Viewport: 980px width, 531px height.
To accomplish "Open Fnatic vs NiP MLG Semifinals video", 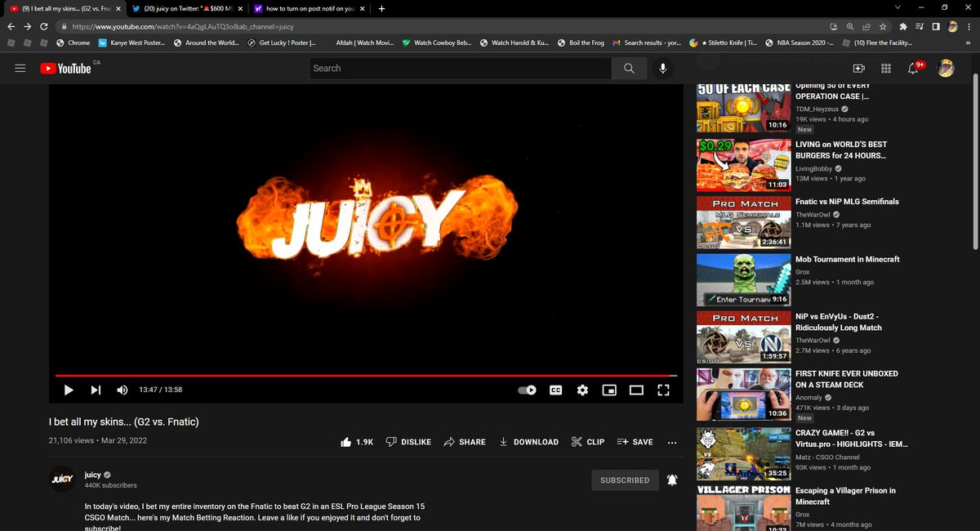I will click(847, 201).
